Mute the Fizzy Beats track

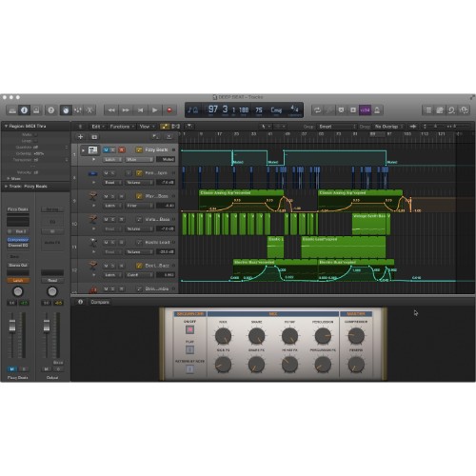[x=106, y=149]
